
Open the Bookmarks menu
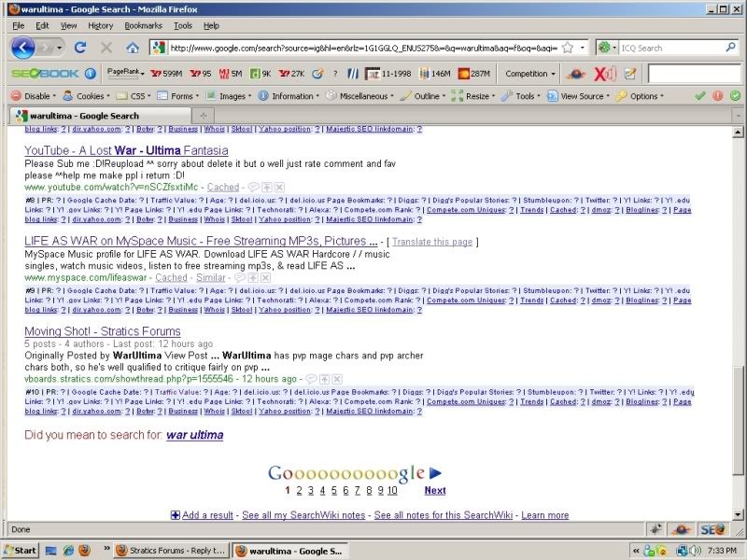click(x=144, y=26)
